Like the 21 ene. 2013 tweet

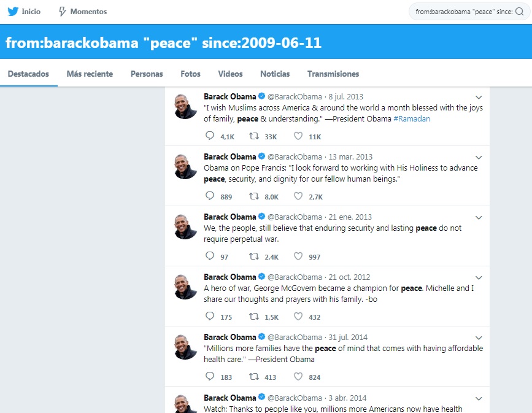298,257
